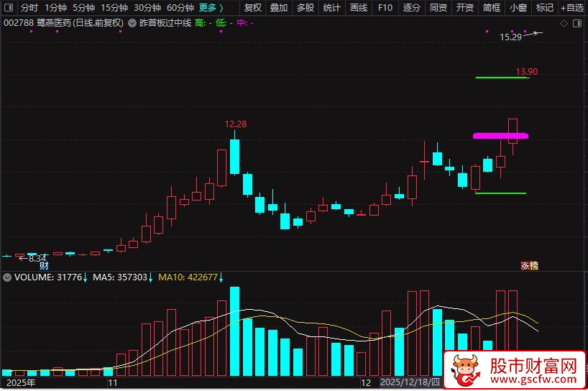Click the 2025年 year label on axis
This screenshot has height=391, width=588.
point(21,383)
